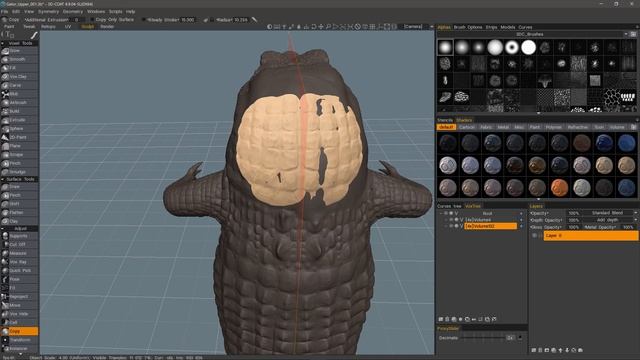Select the Reproject tool

click(x=20, y=296)
